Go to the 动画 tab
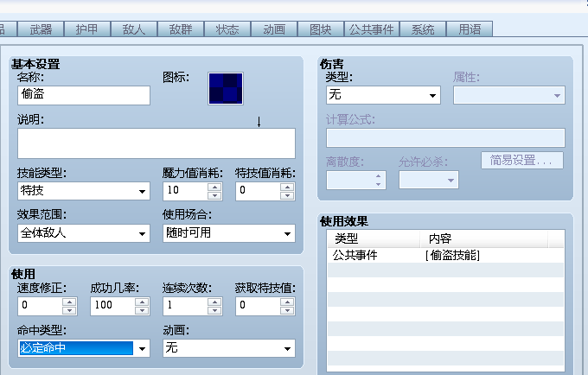Viewport: 588px width, 375px height. [274, 29]
